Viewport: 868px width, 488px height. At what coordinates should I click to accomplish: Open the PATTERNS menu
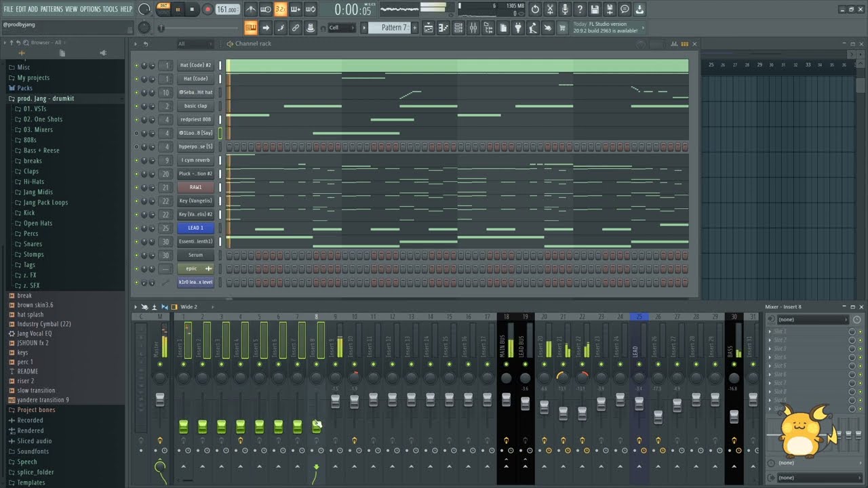(x=52, y=9)
